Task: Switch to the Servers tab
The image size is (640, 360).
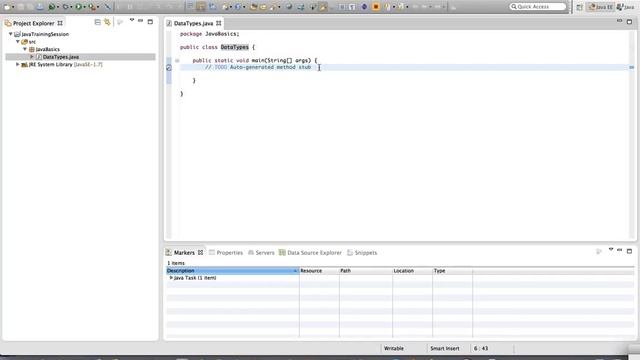Action: [261, 253]
